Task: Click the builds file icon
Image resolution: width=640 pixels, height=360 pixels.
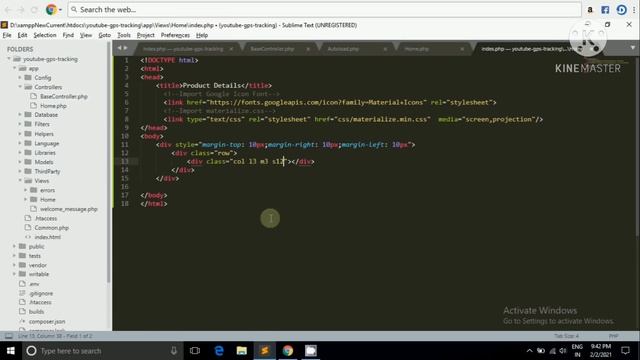Action: point(22,312)
